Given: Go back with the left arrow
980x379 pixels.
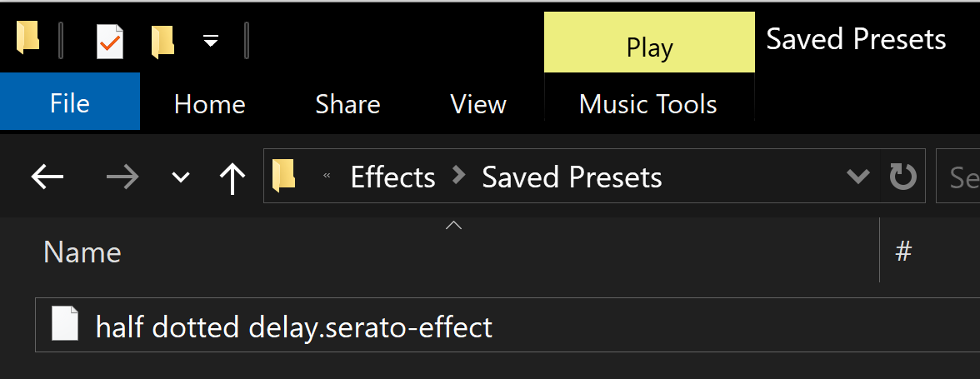Looking at the screenshot, I should tap(47, 178).
